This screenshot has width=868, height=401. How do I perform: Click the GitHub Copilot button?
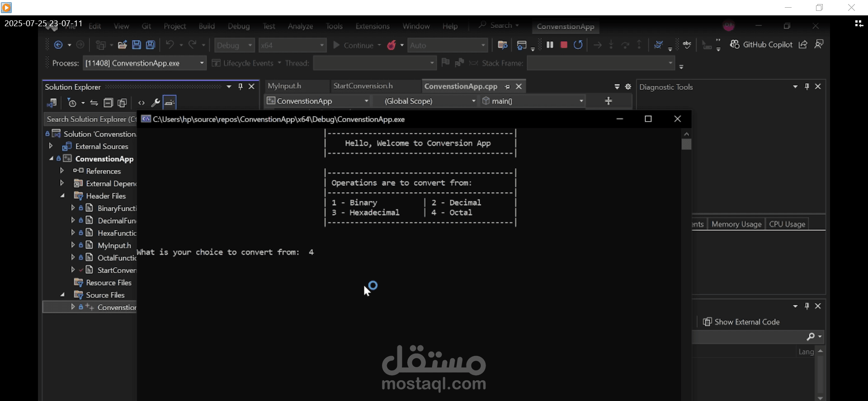(761, 44)
